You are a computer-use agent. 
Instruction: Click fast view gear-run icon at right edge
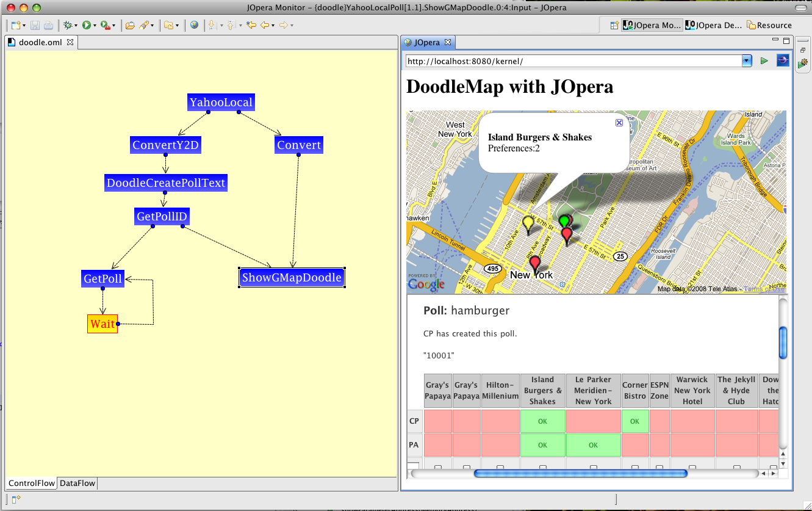804,62
